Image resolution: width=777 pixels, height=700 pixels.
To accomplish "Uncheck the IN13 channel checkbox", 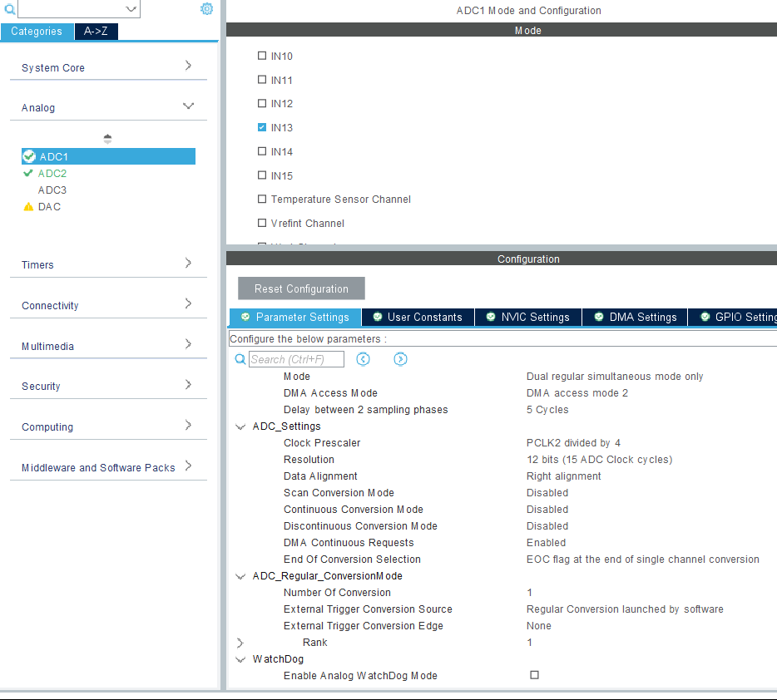I will [262, 127].
